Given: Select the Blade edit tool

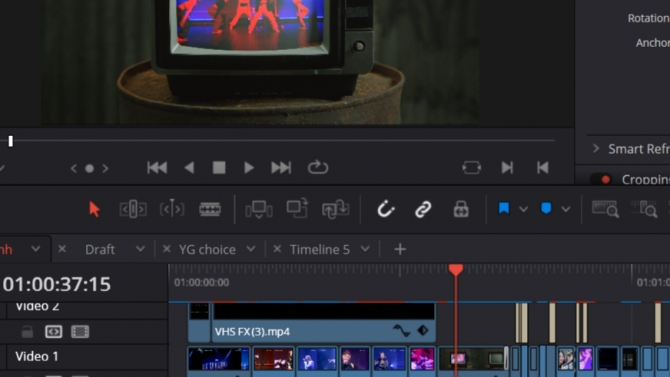Looking at the screenshot, I should [x=210, y=209].
